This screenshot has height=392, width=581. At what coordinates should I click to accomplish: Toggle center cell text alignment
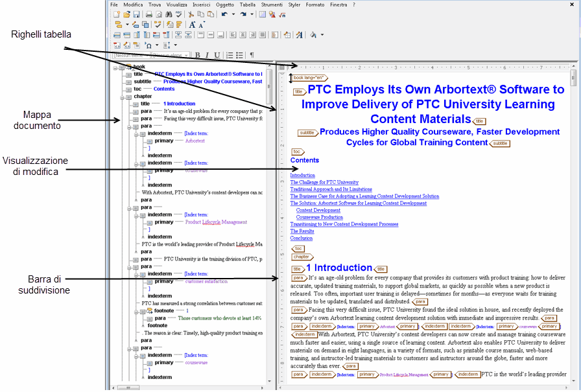(x=243, y=35)
